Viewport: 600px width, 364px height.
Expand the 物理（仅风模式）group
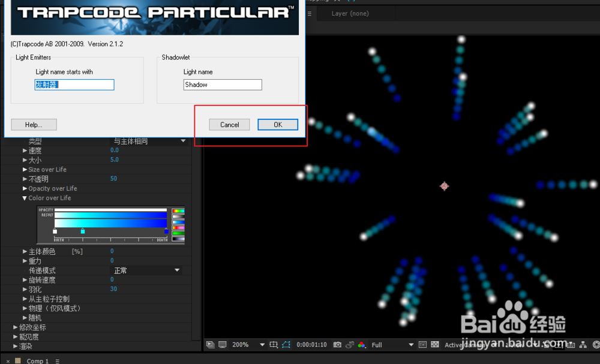25,308
